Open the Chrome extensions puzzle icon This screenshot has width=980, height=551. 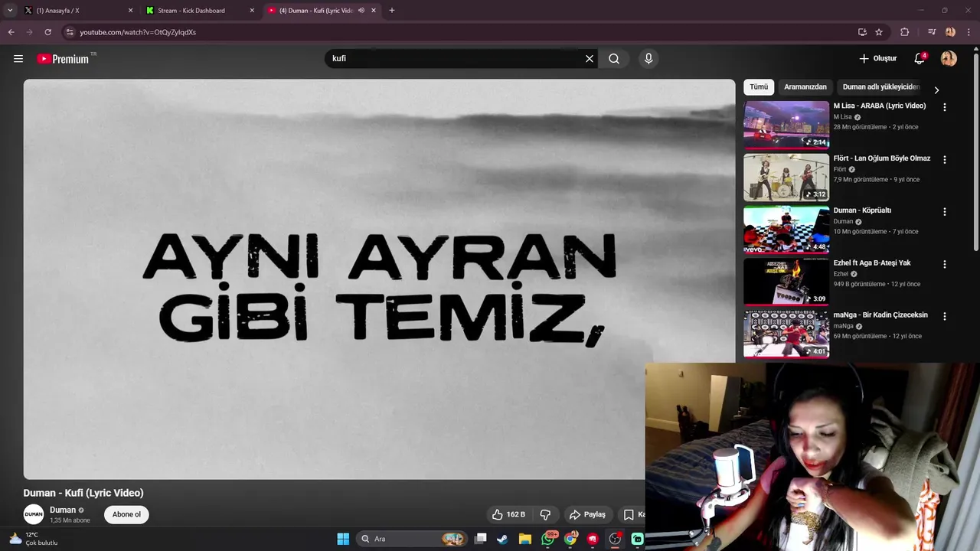[904, 32]
